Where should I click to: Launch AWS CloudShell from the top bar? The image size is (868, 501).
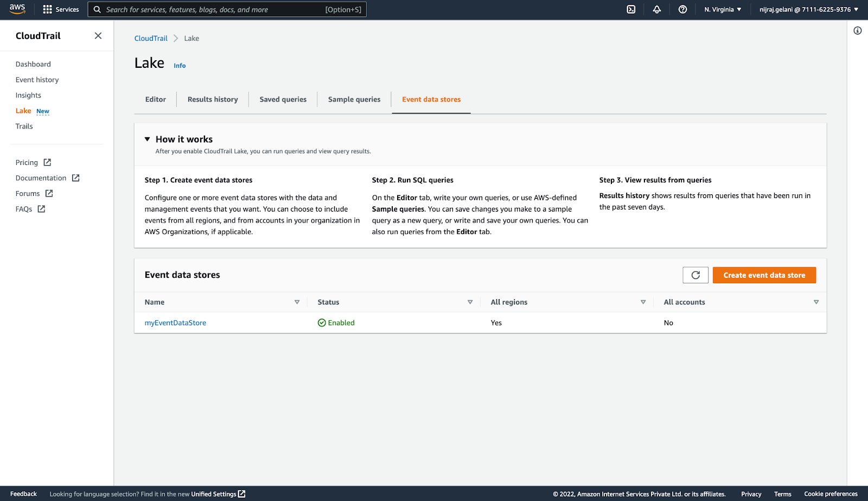click(x=630, y=9)
